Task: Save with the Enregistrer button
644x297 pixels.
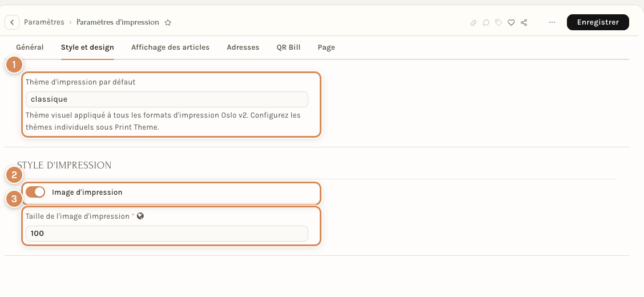Action: point(598,22)
